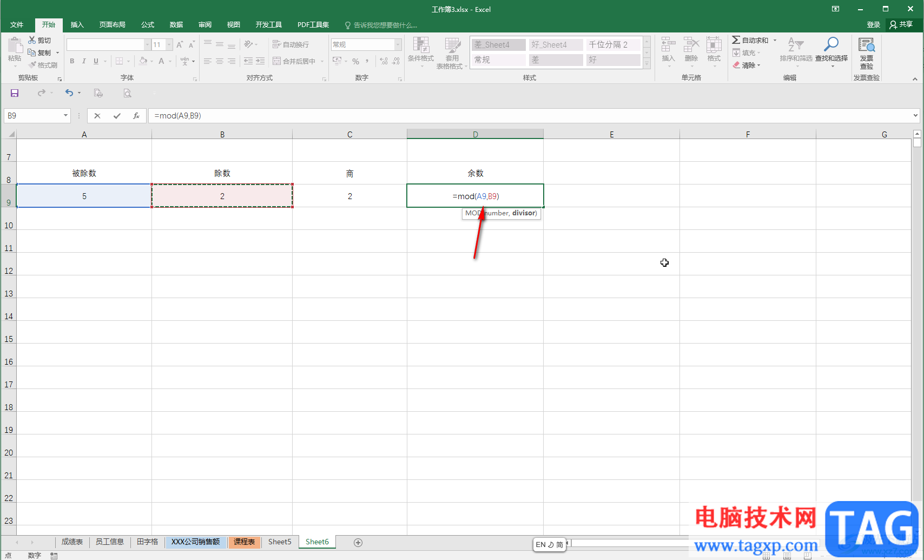Click the increase indent icon

[x=260, y=61]
